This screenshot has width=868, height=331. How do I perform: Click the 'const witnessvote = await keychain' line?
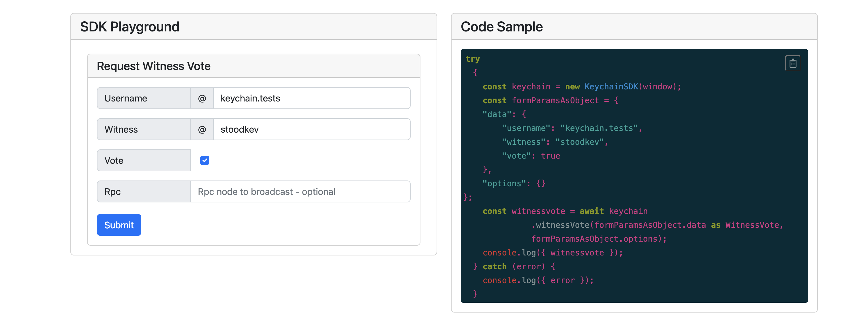[565, 211]
